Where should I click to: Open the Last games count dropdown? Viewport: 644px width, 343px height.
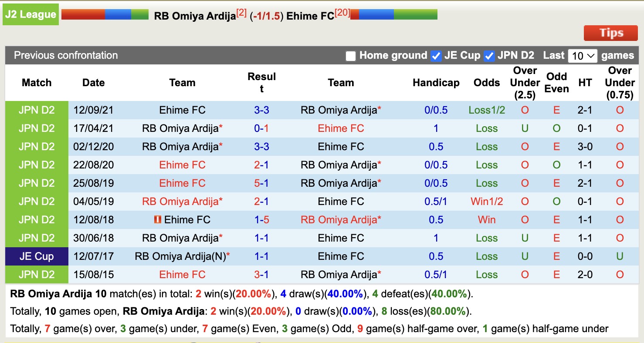[583, 55]
